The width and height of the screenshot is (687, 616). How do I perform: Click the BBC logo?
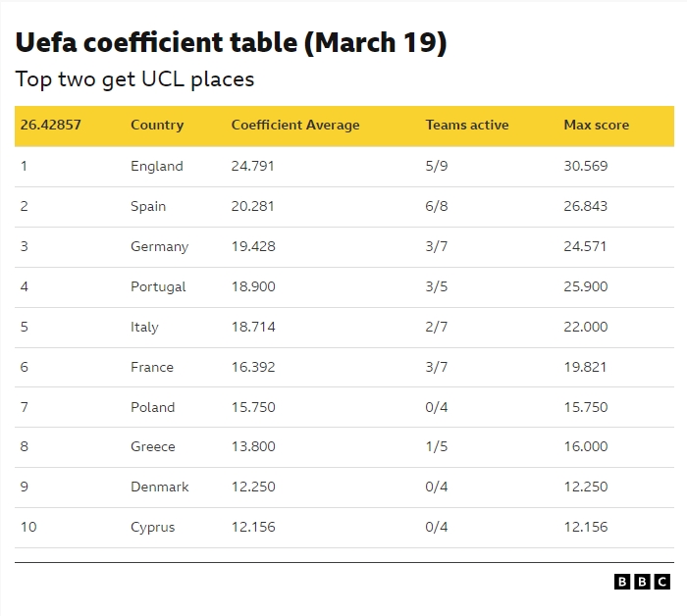pyautogui.click(x=642, y=582)
